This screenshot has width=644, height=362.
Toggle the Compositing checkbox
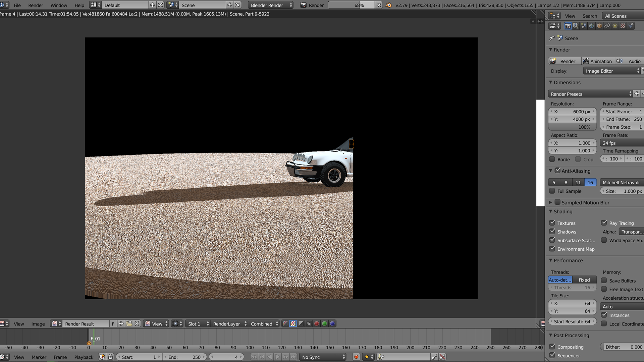tap(552, 347)
